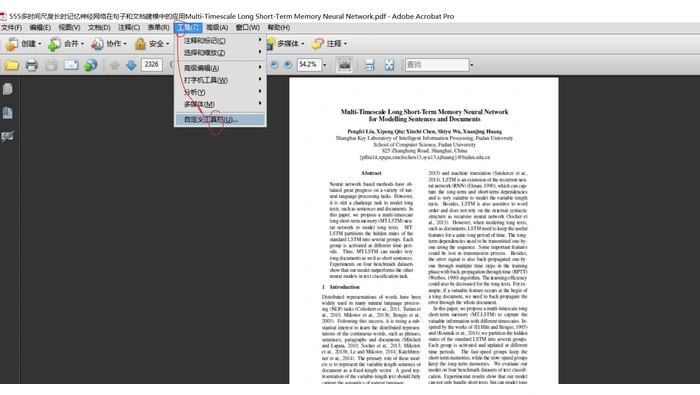Close the open 工具(T) menu
This screenshot has width=700, height=395.
coord(188,28)
